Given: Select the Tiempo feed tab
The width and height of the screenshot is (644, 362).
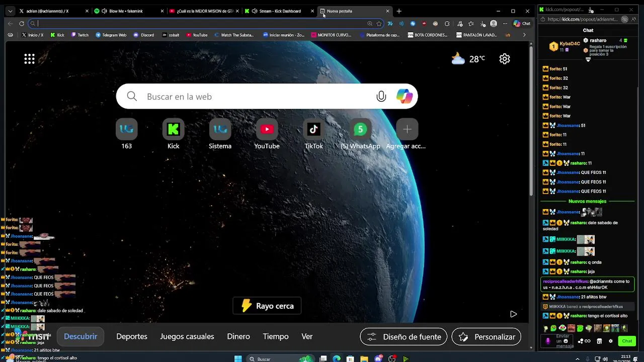Looking at the screenshot, I should pyautogui.click(x=276, y=336).
